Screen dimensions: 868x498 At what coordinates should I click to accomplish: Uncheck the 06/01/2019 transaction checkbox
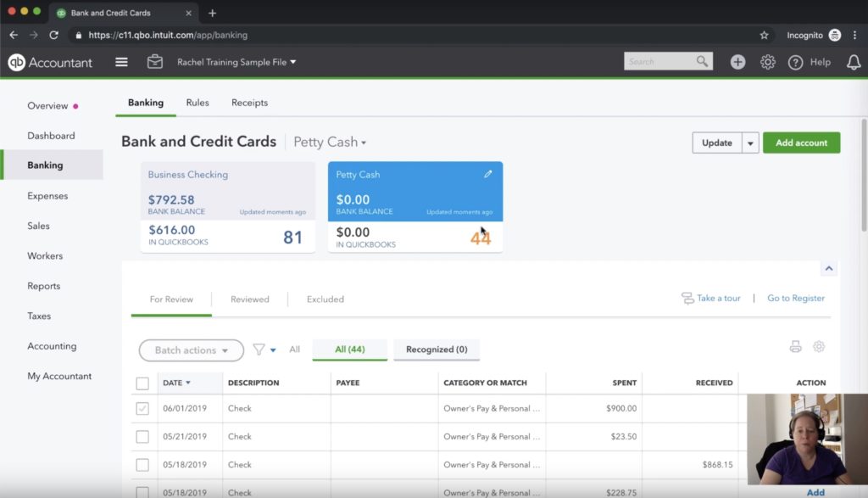pos(142,408)
